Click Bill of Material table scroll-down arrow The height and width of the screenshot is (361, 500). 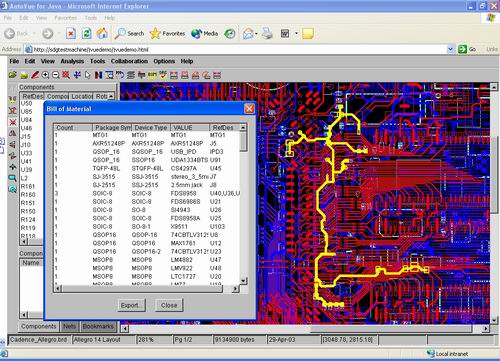243,281
